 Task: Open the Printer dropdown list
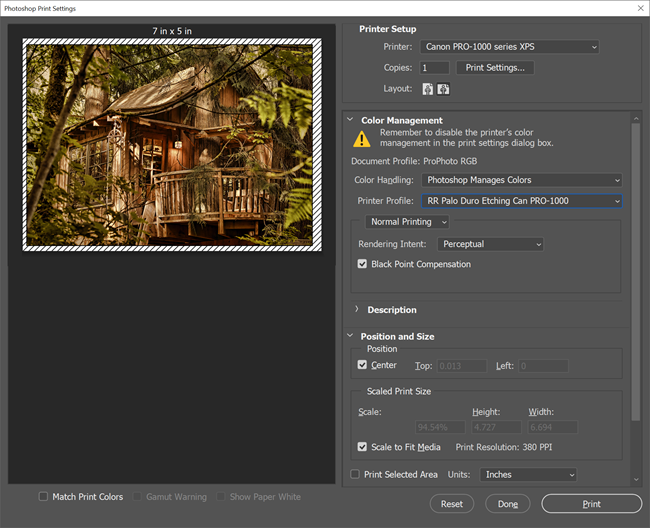[x=512, y=46]
